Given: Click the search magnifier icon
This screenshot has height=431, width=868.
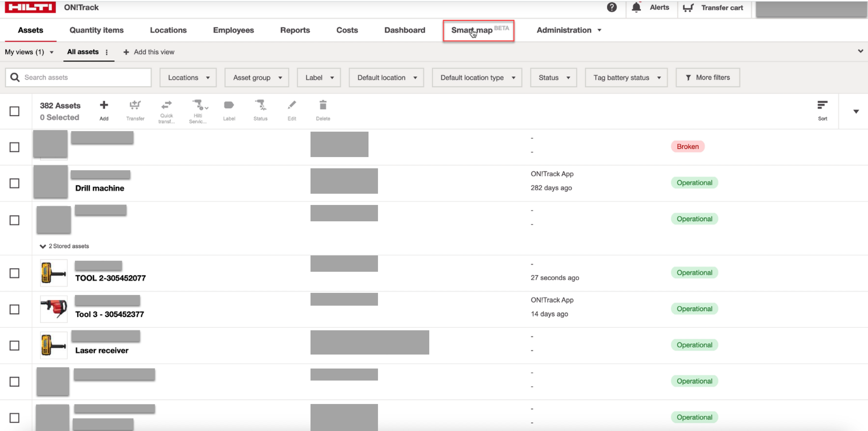Looking at the screenshot, I should coord(15,77).
